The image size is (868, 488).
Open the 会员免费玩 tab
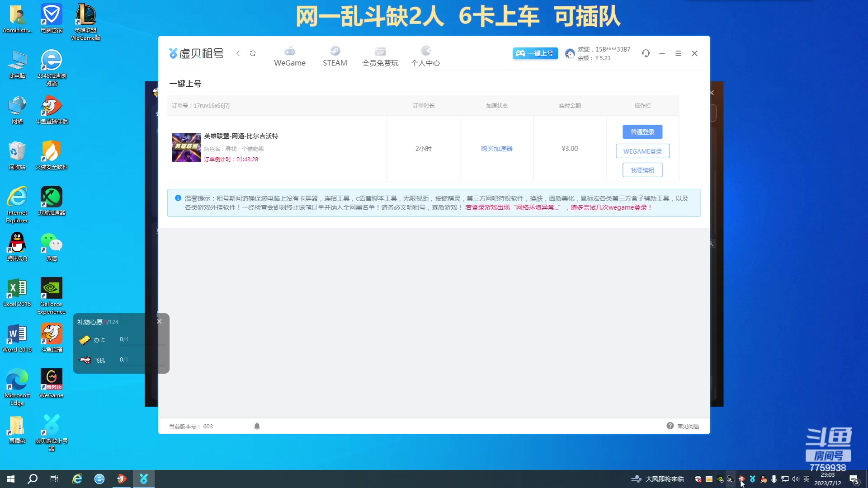click(380, 56)
